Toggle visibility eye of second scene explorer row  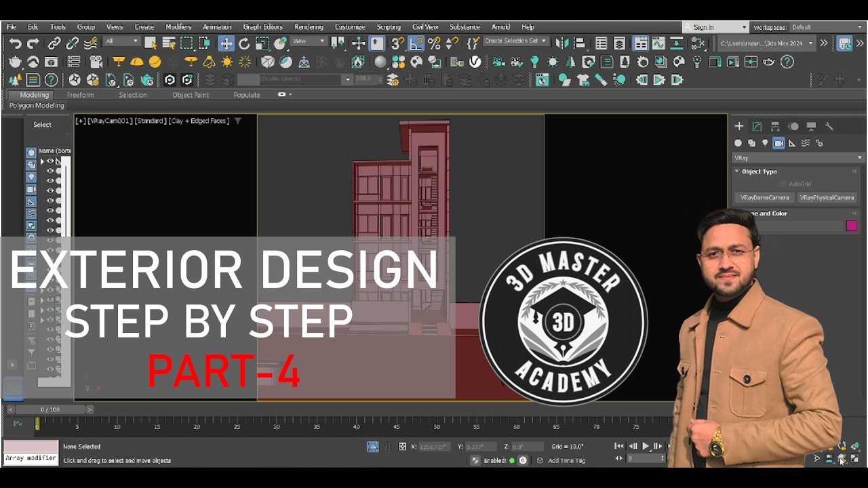[50, 171]
